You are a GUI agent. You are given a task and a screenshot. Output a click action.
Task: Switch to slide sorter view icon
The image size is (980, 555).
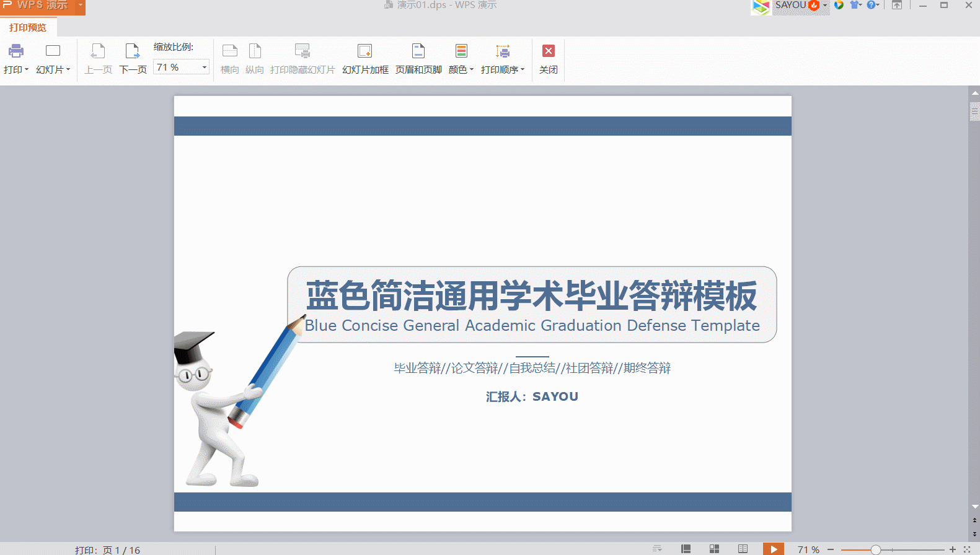[x=714, y=549]
